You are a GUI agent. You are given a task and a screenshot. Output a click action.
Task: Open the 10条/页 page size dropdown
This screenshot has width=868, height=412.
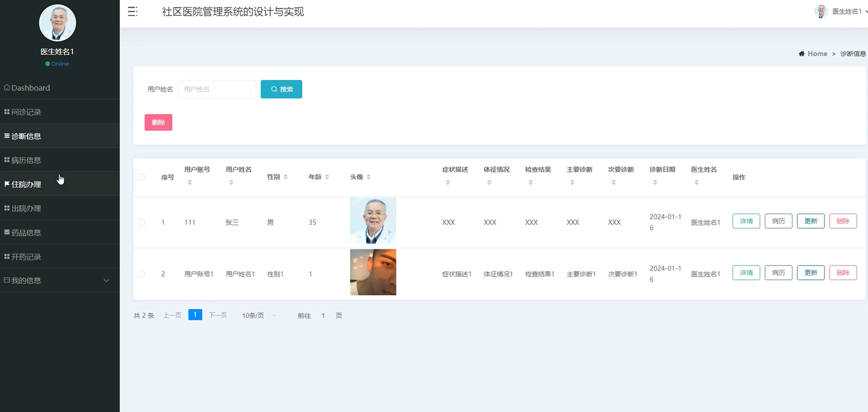(259, 316)
